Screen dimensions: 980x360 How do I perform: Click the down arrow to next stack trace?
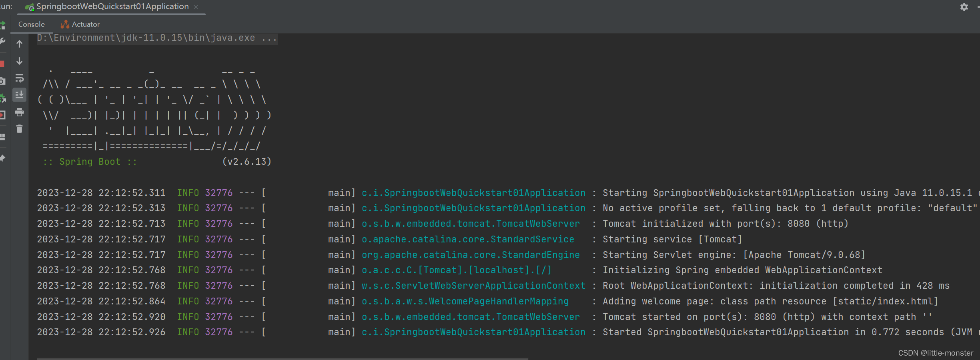(x=19, y=61)
